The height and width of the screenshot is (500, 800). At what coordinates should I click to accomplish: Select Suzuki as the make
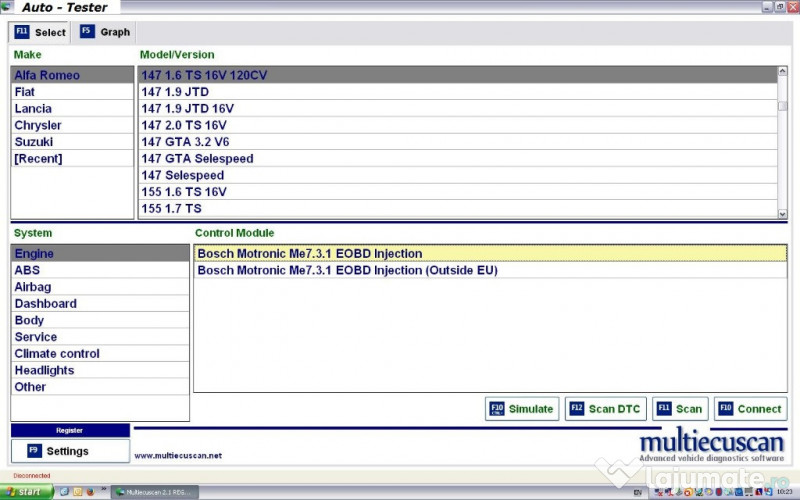[x=72, y=142]
